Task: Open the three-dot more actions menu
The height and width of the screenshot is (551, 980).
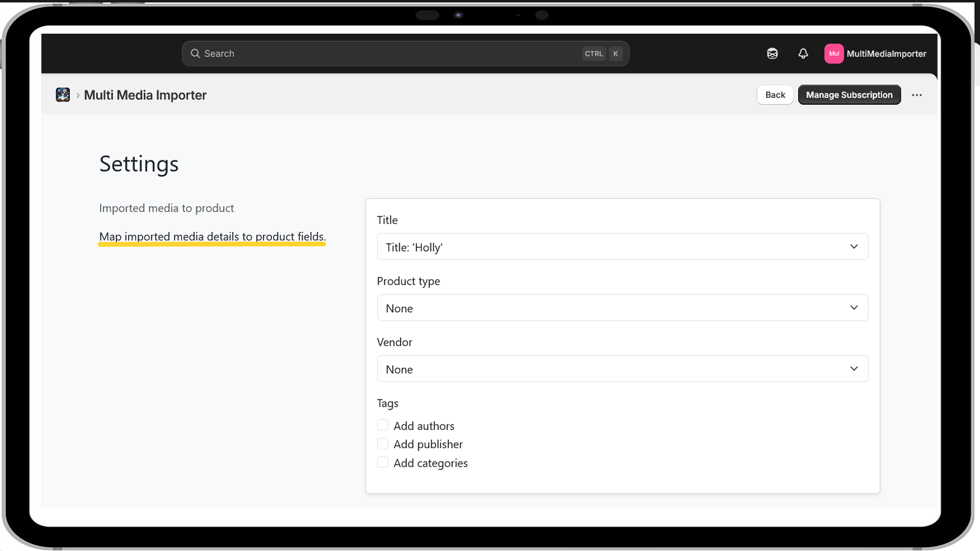Action: click(917, 95)
